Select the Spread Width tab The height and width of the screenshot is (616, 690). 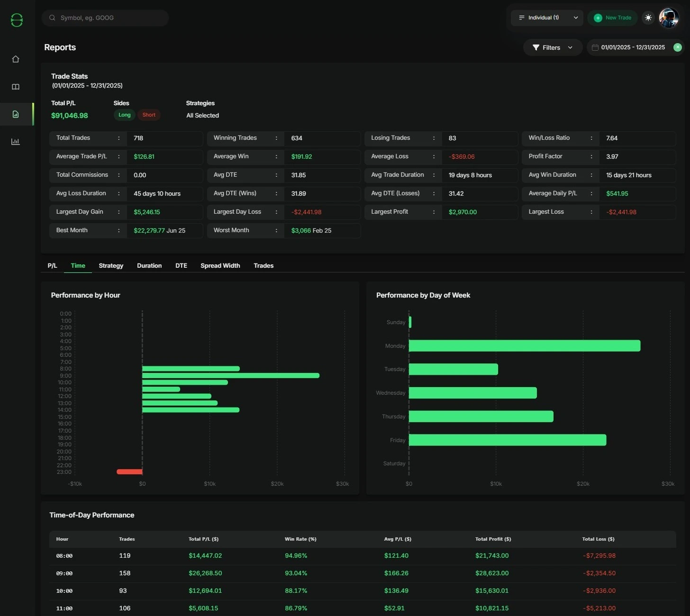[x=220, y=266]
